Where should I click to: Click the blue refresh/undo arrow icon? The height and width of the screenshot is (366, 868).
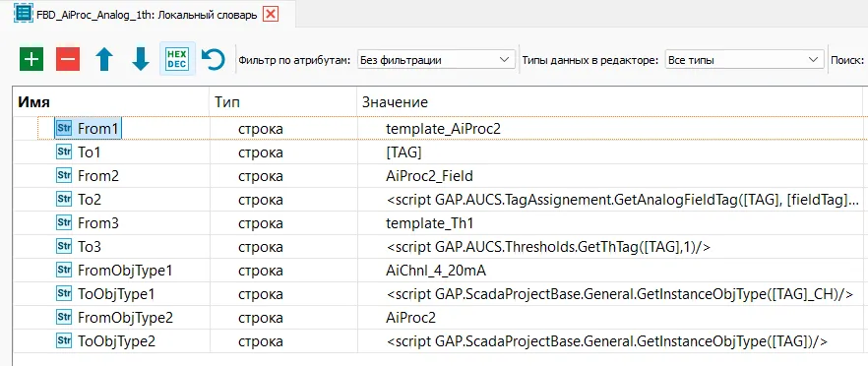point(213,59)
